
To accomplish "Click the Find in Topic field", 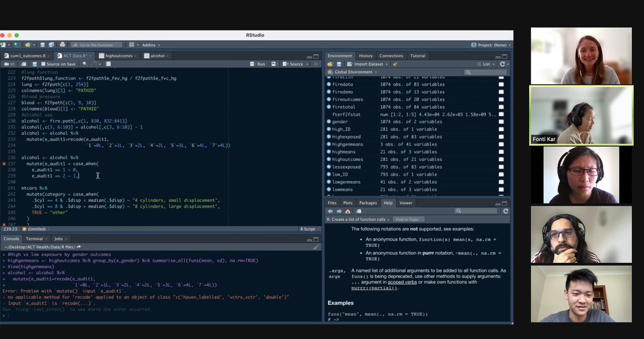I will (x=408, y=220).
